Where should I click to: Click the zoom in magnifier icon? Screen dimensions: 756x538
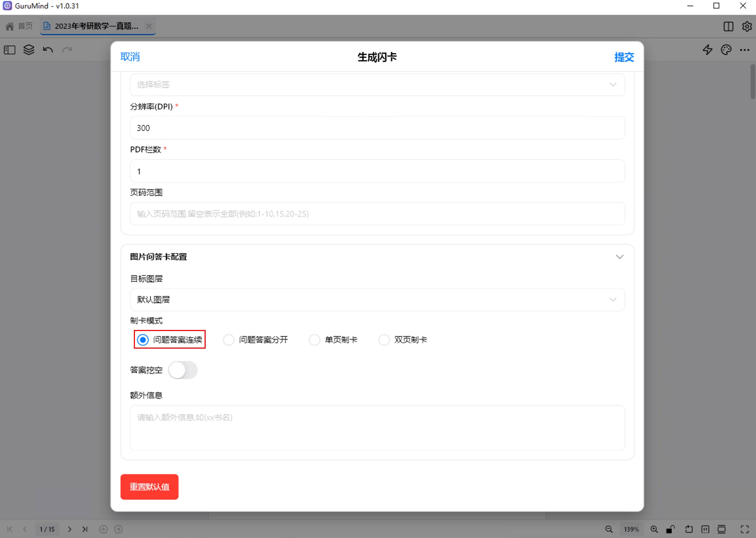click(x=654, y=529)
